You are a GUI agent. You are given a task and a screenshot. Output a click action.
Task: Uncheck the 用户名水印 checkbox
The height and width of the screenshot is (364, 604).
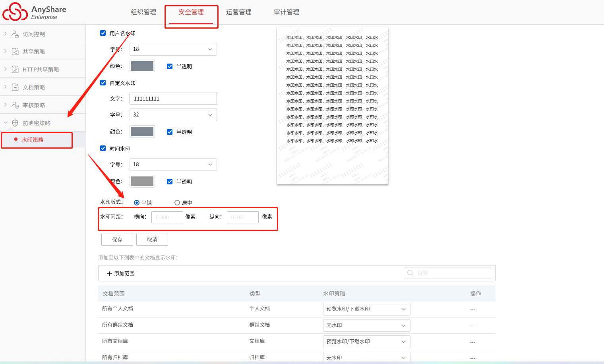coord(103,33)
